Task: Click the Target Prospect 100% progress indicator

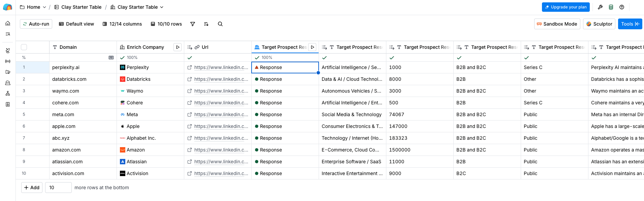Action: pyautogui.click(x=263, y=58)
